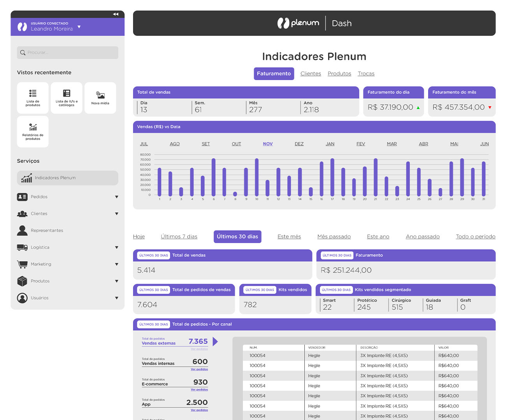Click the Logística truck icon
The image size is (506, 420).
22,247
